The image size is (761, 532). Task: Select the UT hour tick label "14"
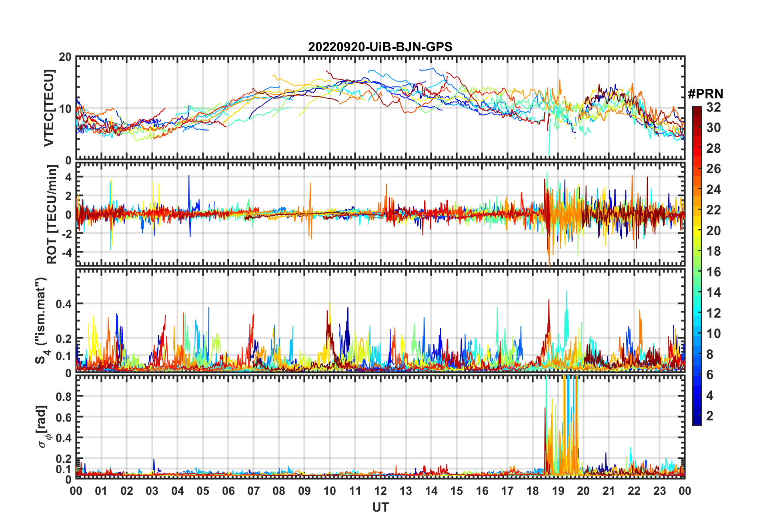pyautogui.click(x=431, y=491)
